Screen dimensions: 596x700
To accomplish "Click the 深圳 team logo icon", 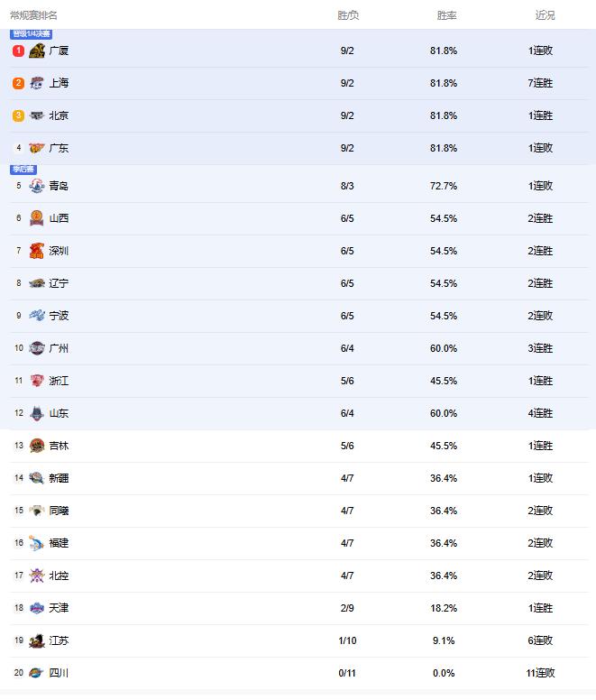I will point(37,252).
